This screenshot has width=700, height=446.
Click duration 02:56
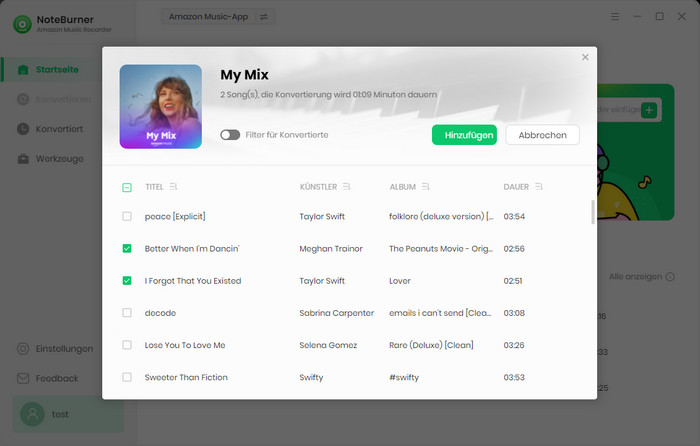point(514,249)
